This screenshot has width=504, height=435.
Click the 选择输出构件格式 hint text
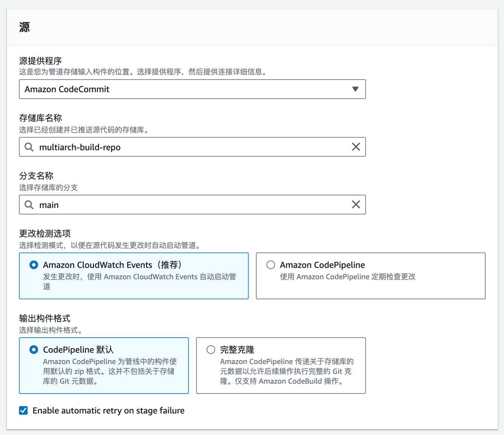point(51,330)
